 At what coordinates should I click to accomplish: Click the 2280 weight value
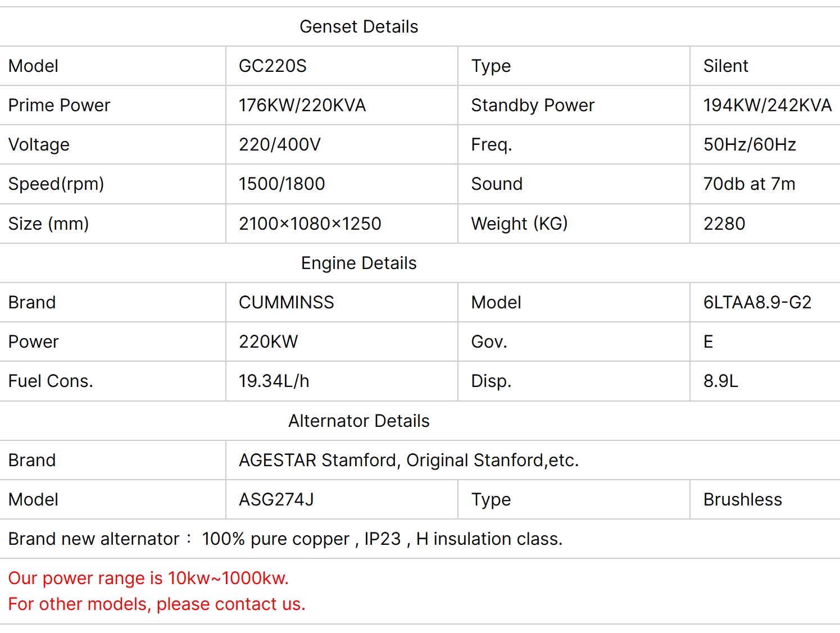pos(724,224)
